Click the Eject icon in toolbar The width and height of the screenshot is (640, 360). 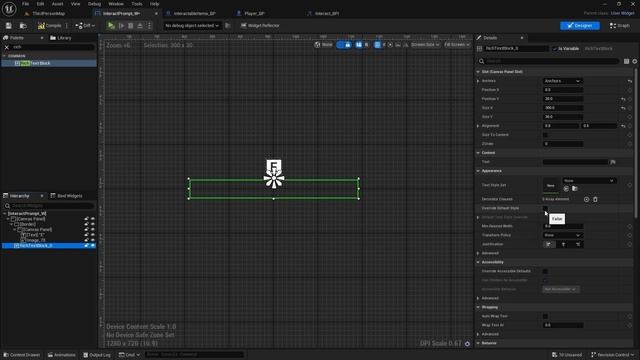point(140,26)
